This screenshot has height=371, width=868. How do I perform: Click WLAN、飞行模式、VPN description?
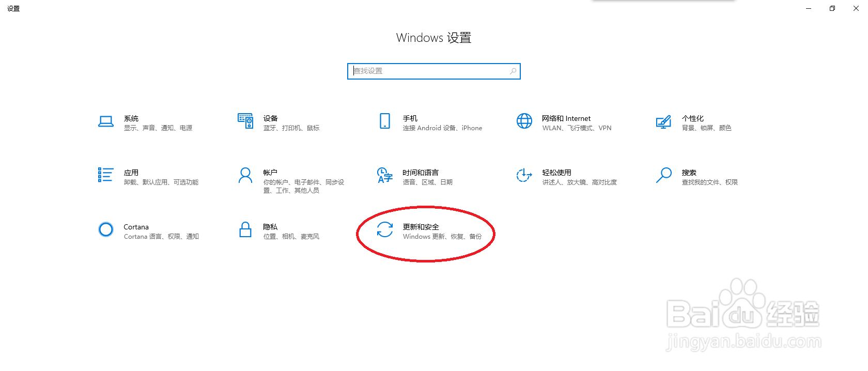pos(577,128)
